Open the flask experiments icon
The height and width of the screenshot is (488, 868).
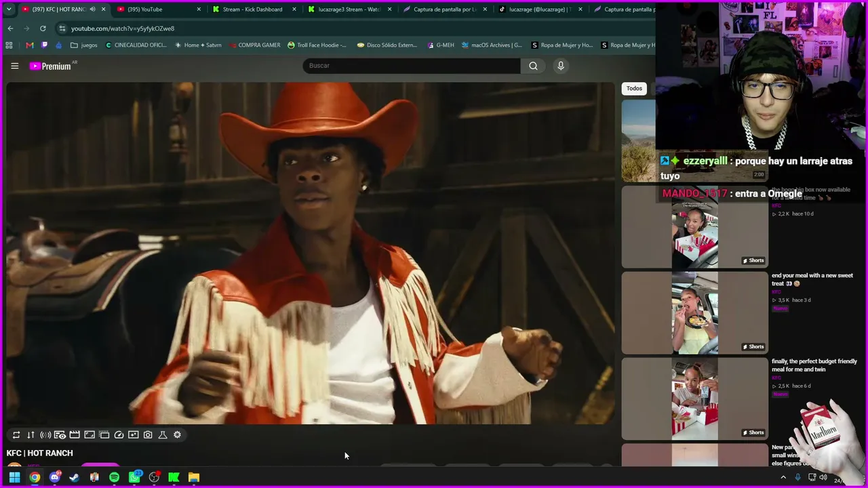(163, 435)
